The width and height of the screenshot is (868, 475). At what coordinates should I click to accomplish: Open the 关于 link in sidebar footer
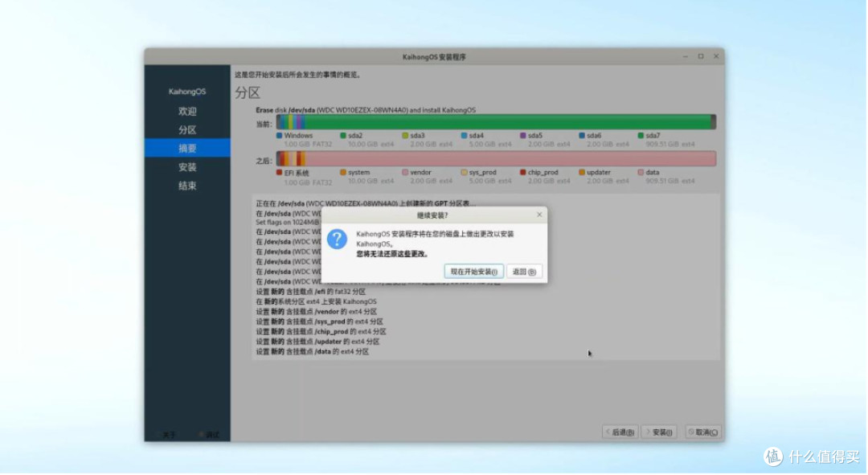[x=166, y=435]
